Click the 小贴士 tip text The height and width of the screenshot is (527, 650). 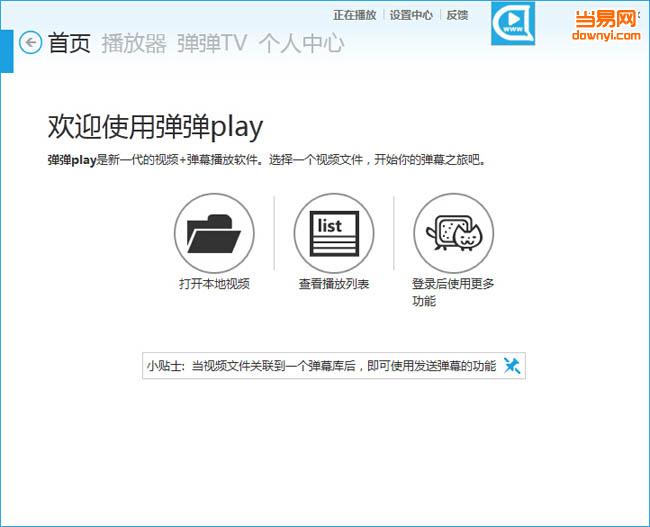tap(321, 366)
